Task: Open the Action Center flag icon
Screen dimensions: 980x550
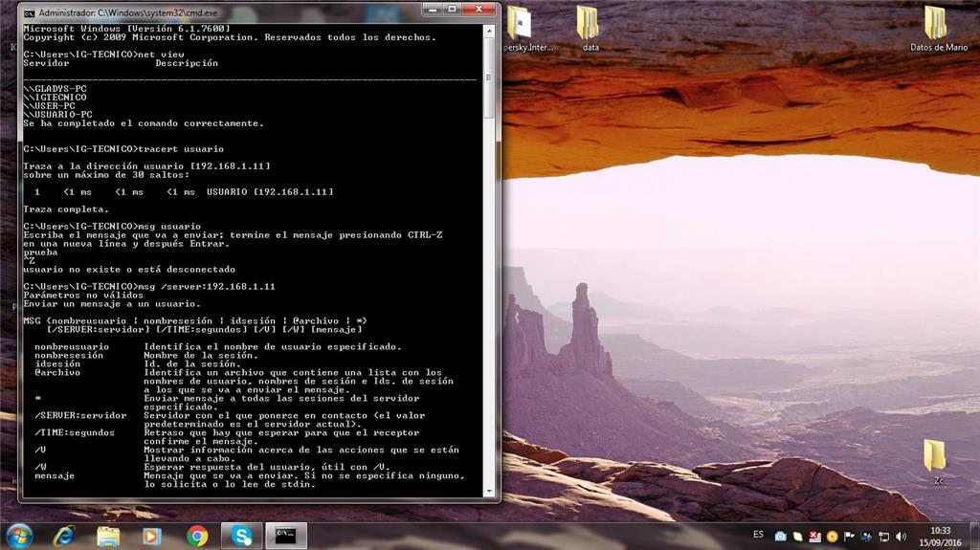Action: click(849, 537)
